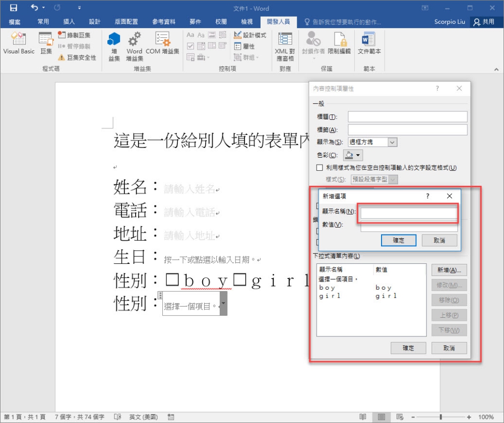The width and height of the screenshot is (504, 423).
Task: Open 選擇一個項目 dropdown arrow in document
Action: coord(223,303)
